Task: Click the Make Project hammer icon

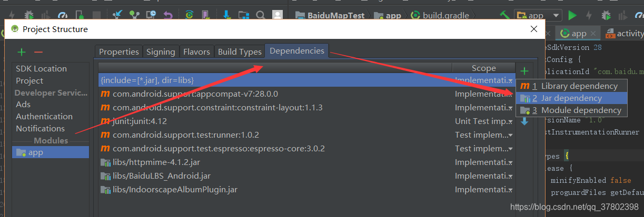Action: 505,16
